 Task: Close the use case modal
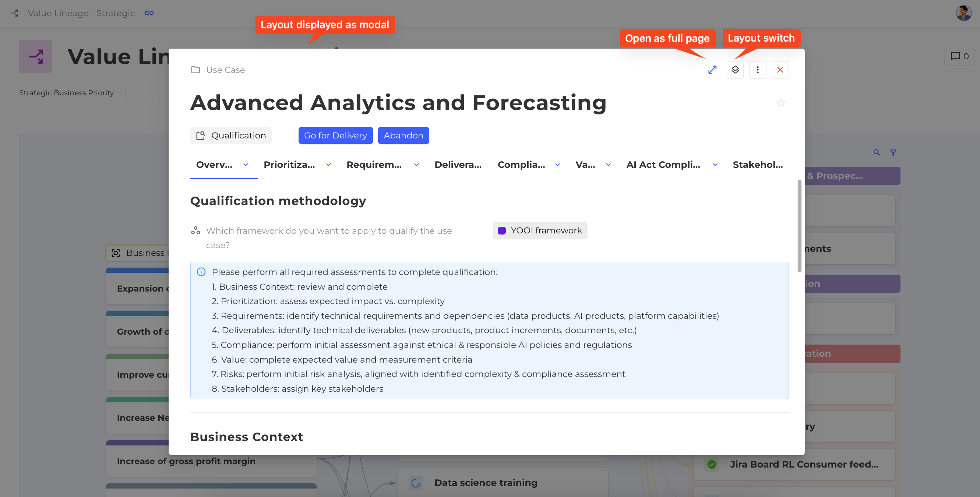[x=780, y=70]
